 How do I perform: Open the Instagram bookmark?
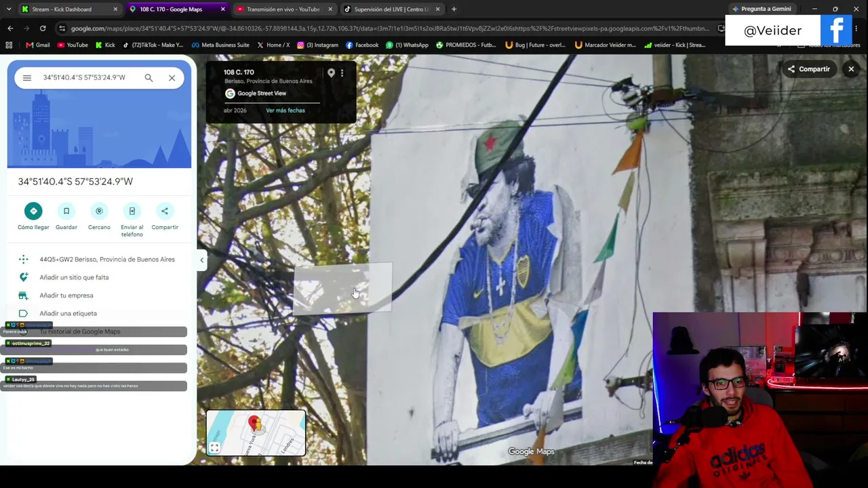point(317,45)
